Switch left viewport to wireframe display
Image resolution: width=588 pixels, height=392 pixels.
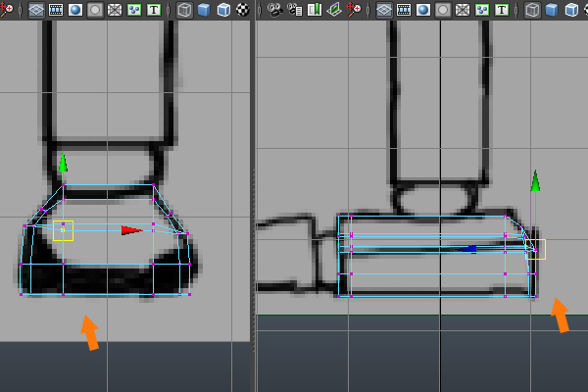(x=184, y=11)
